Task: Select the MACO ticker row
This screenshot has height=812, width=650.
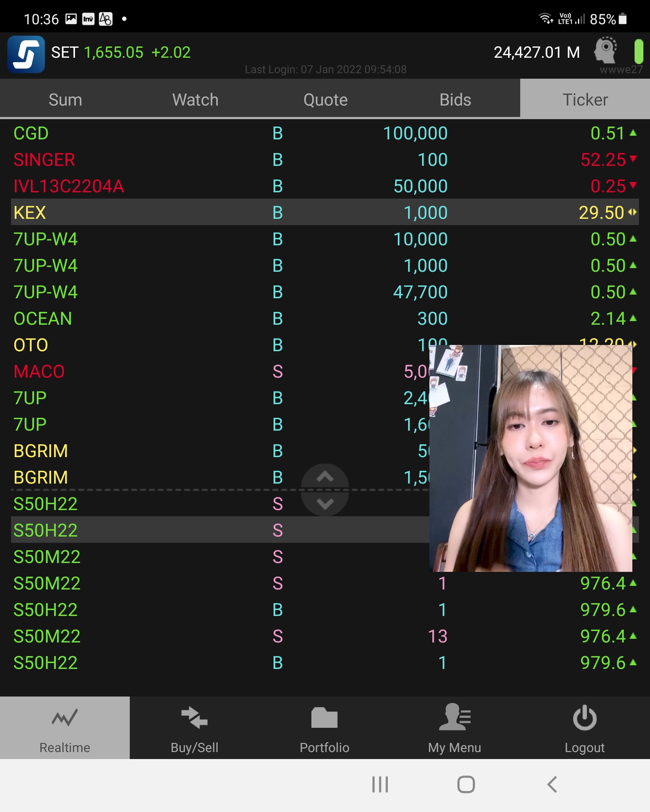Action: [325, 371]
